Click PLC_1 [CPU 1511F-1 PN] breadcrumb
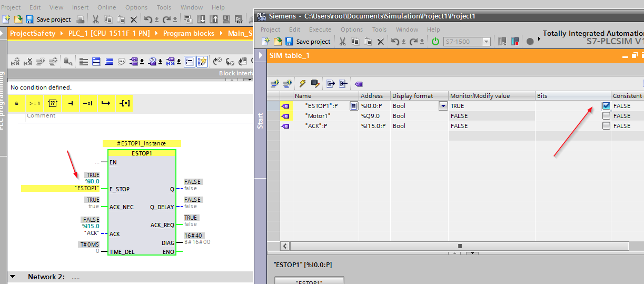The width and height of the screenshot is (644, 284). [109, 33]
